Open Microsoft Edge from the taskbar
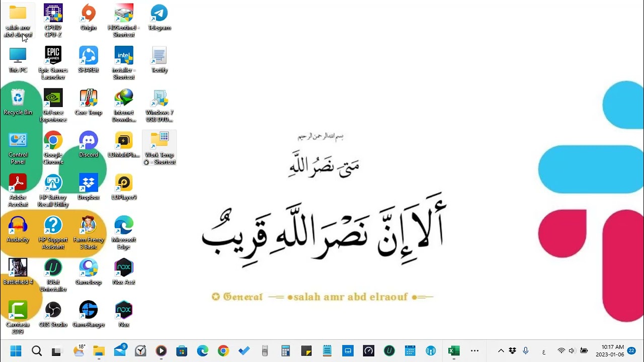The width and height of the screenshot is (644, 362). point(203,351)
